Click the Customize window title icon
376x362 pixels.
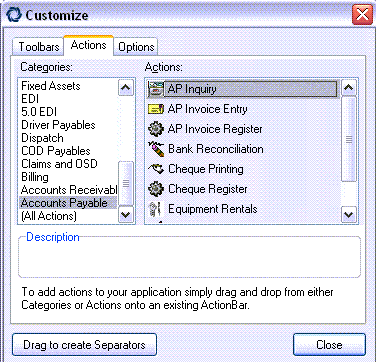(14, 15)
